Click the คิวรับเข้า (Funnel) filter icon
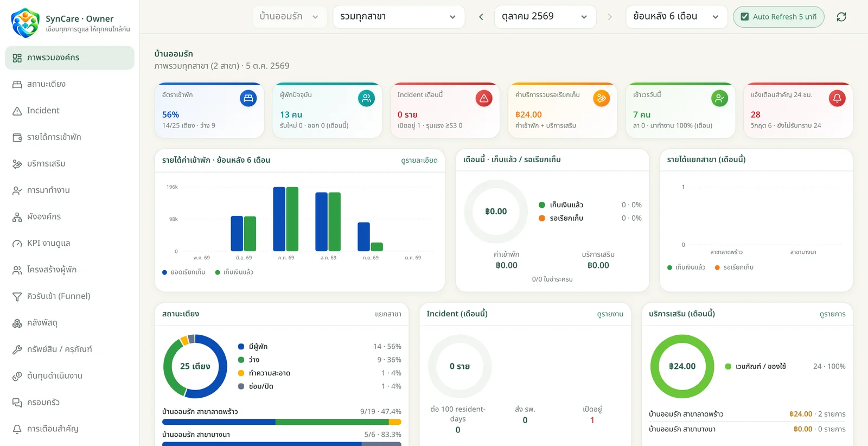868x446 pixels. [17, 296]
